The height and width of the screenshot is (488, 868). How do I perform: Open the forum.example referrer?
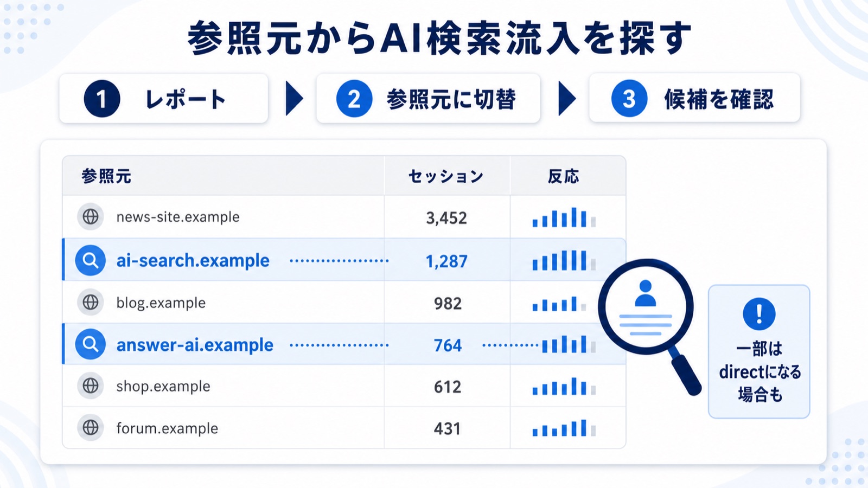coord(167,428)
